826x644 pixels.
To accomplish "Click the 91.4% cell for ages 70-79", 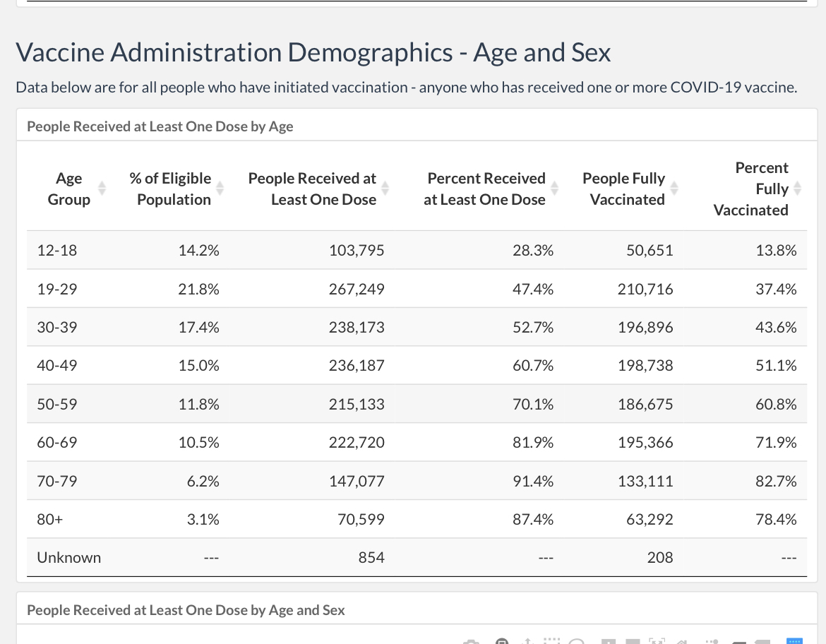I will (x=533, y=481).
